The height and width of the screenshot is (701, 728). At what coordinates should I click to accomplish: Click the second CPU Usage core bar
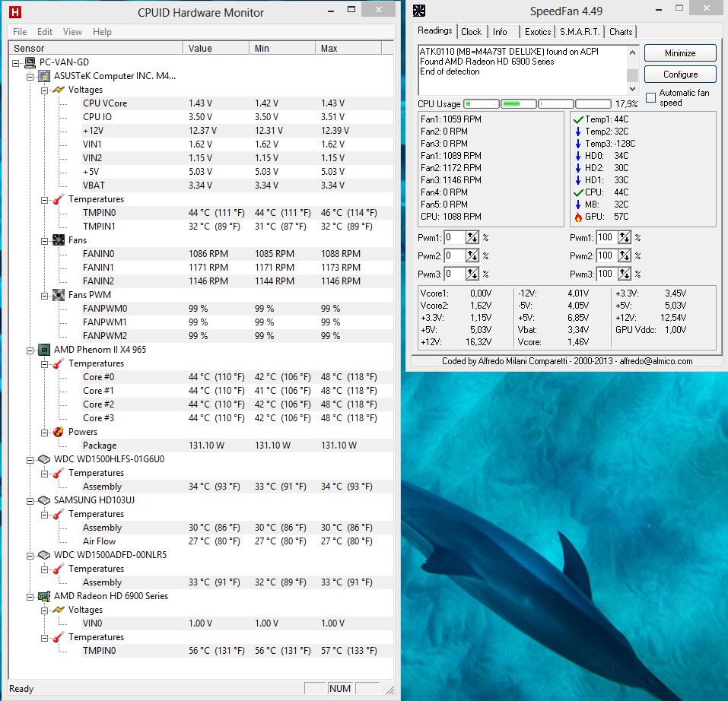(x=519, y=104)
